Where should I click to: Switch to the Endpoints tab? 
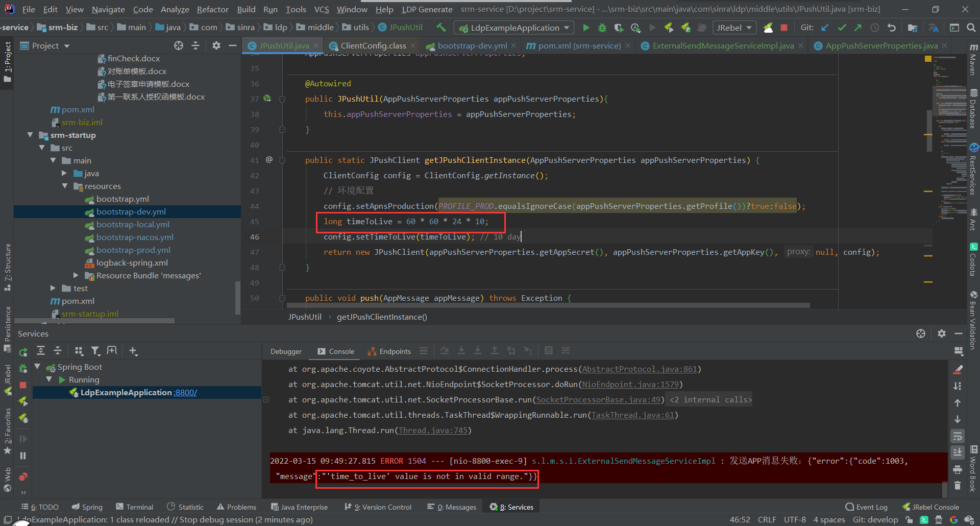tap(389, 351)
